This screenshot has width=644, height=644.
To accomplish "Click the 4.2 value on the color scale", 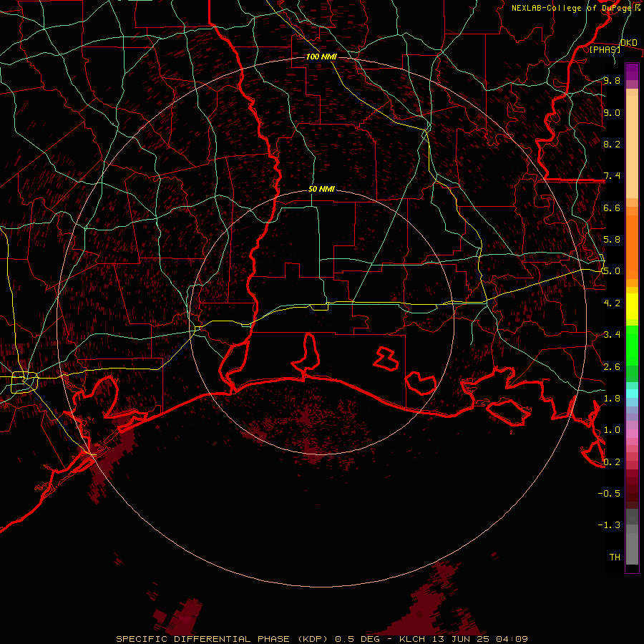I will (612, 303).
